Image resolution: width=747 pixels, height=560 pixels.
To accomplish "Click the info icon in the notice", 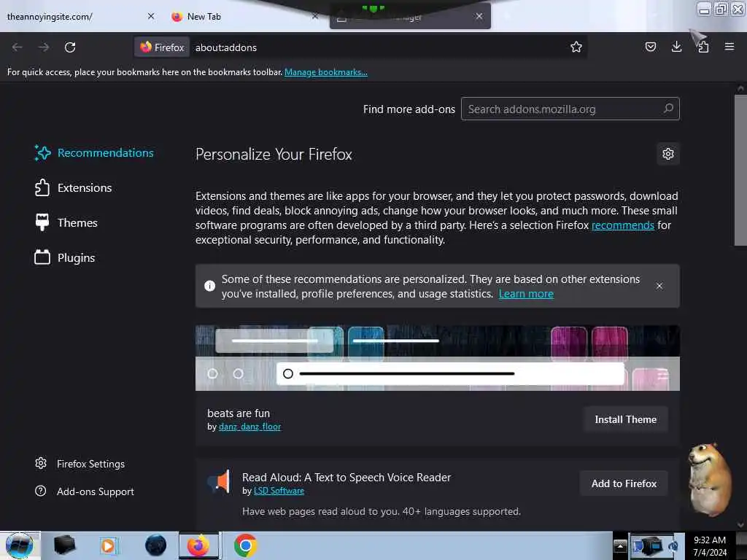I will tap(209, 286).
